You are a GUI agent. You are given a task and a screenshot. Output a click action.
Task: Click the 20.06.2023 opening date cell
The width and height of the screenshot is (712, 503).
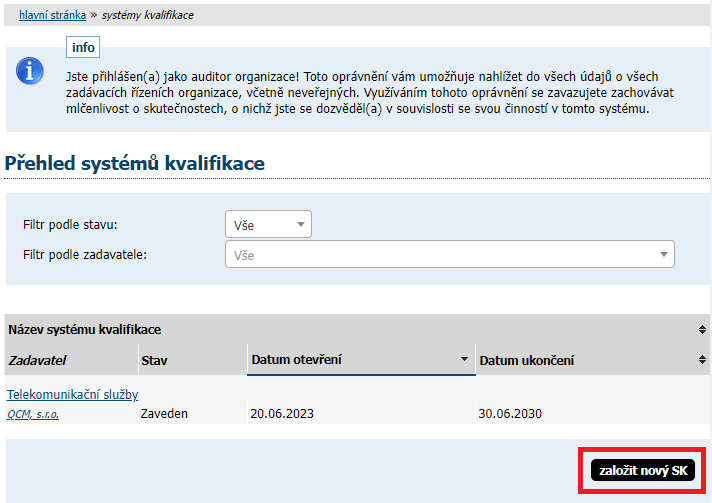click(x=283, y=413)
